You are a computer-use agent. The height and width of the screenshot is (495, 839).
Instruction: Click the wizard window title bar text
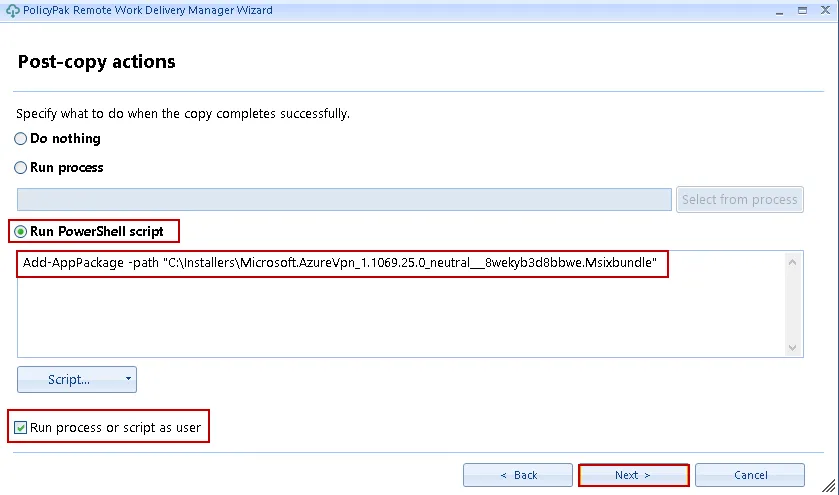click(x=147, y=10)
